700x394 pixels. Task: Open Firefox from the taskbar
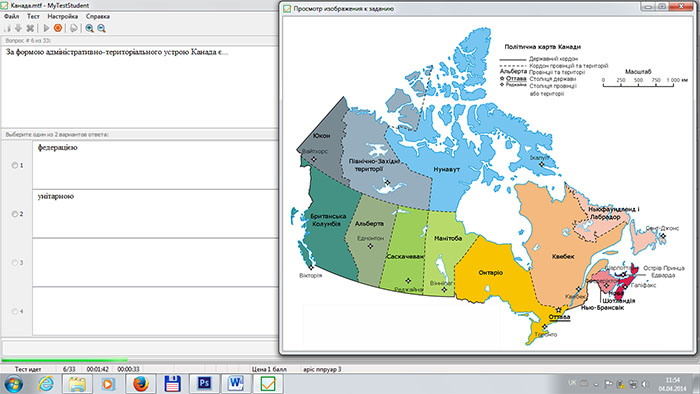coord(141,383)
